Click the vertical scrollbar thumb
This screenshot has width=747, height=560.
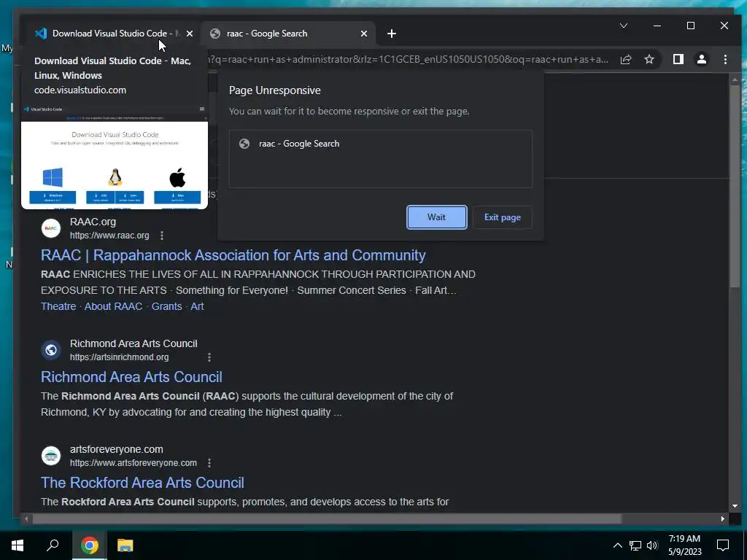point(735,186)
